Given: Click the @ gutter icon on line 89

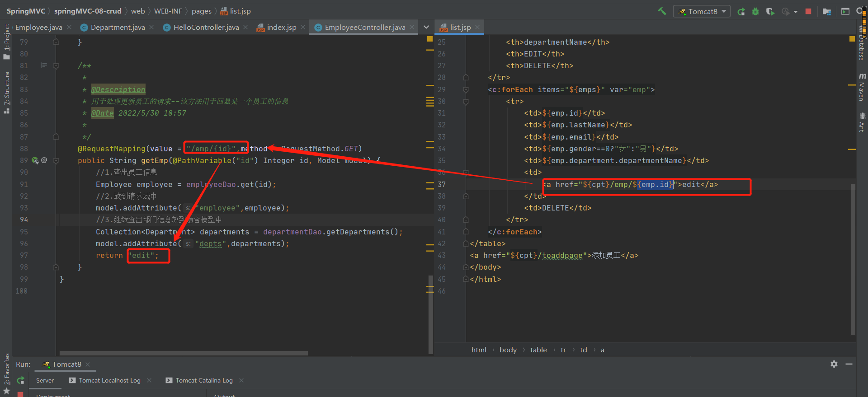Looking at the screenshot, I should pyautogui.click(x=44, y=160).
